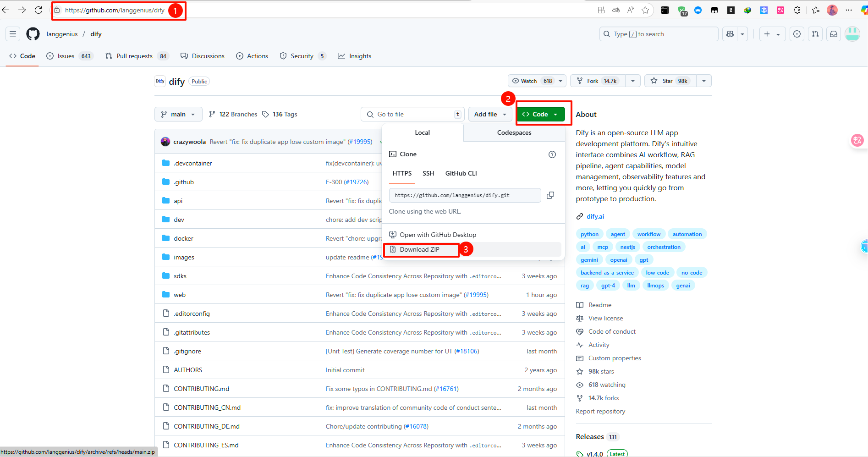This screenshot has width=868, height=457.
Task: Open the .devcontainer folder
Action: [193, 163]
